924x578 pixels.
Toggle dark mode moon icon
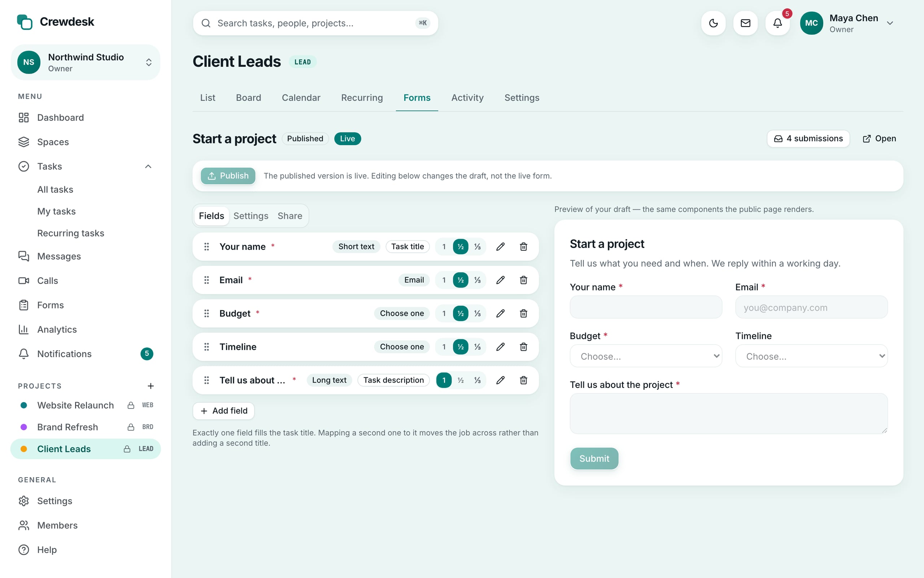pyautogui.click(x=713, y=23)
